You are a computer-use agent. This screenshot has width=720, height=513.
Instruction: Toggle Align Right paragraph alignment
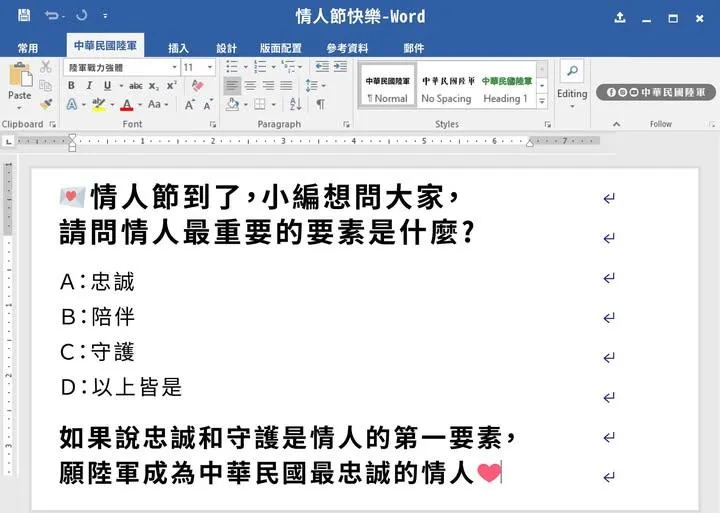(x=268, y=86)
